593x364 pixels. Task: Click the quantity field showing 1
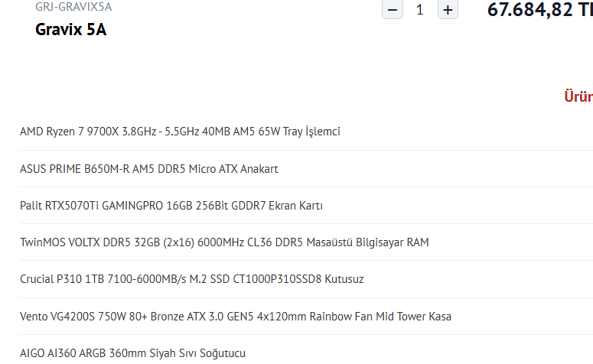tap(420, 9)
